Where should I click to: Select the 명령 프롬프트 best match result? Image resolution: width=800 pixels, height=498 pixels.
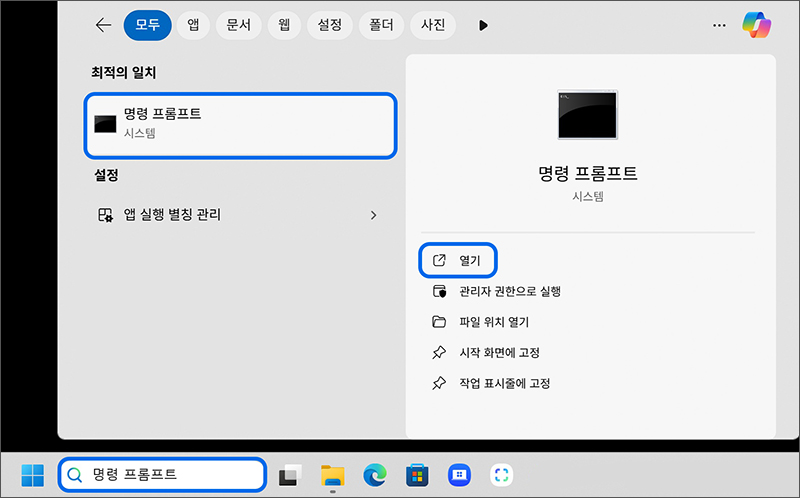point(241,126)
